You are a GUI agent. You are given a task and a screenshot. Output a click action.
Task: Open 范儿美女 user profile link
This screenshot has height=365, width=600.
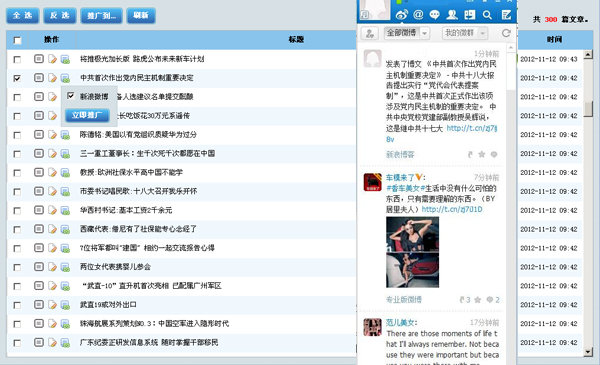pos(401,323)
